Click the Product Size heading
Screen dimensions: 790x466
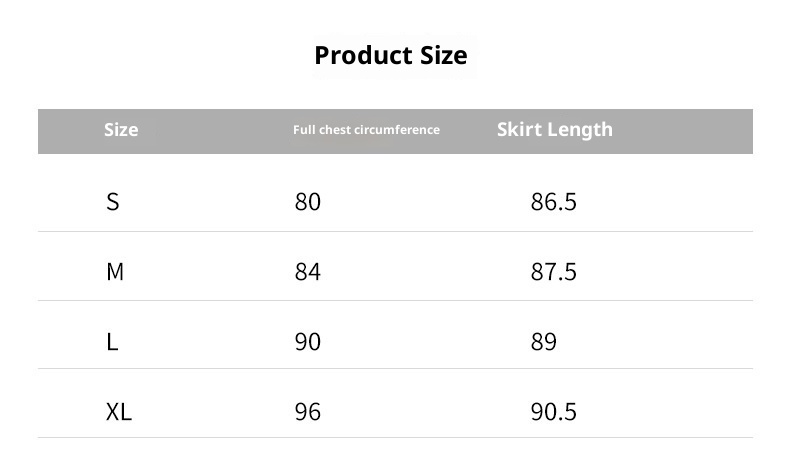click(390, 55)
